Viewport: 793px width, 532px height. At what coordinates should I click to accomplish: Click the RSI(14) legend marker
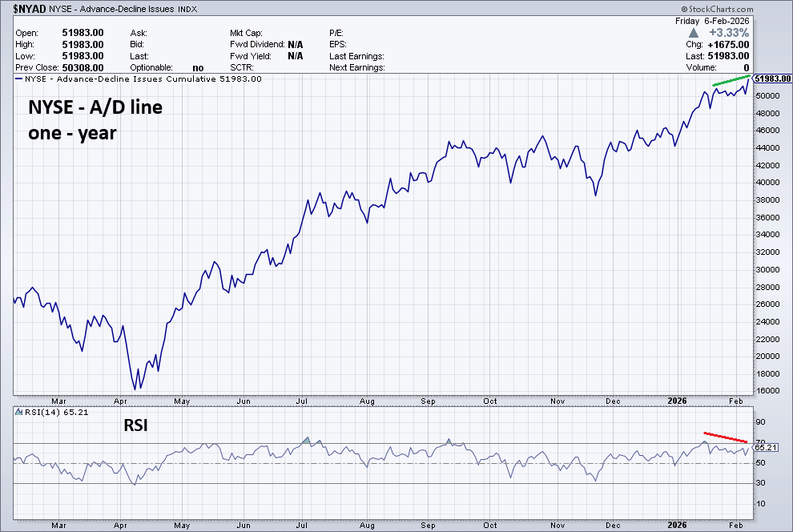pyautogui.click(x=18, y=412)
